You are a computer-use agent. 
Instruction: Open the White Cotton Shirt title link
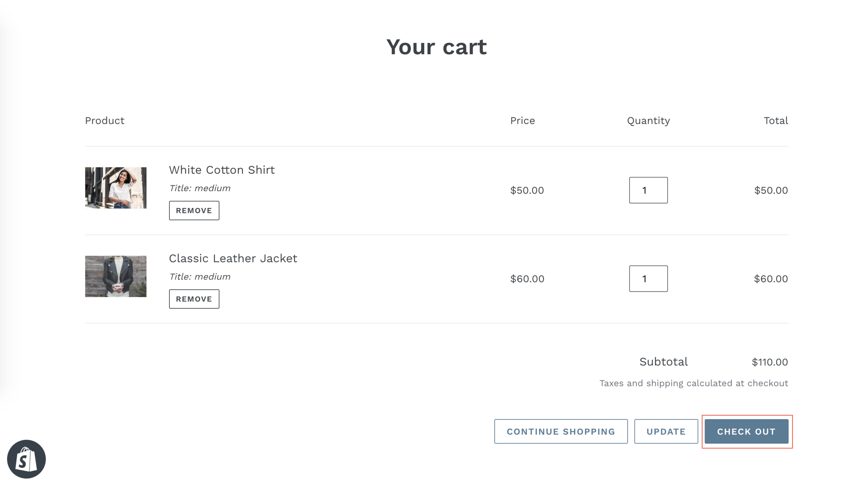click(x=222, y=170)
